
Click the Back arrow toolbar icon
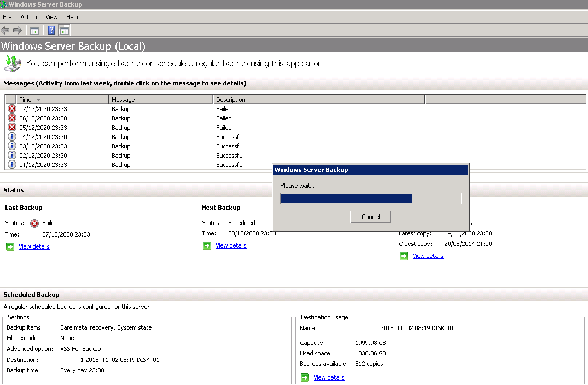(x=5, y=31)
